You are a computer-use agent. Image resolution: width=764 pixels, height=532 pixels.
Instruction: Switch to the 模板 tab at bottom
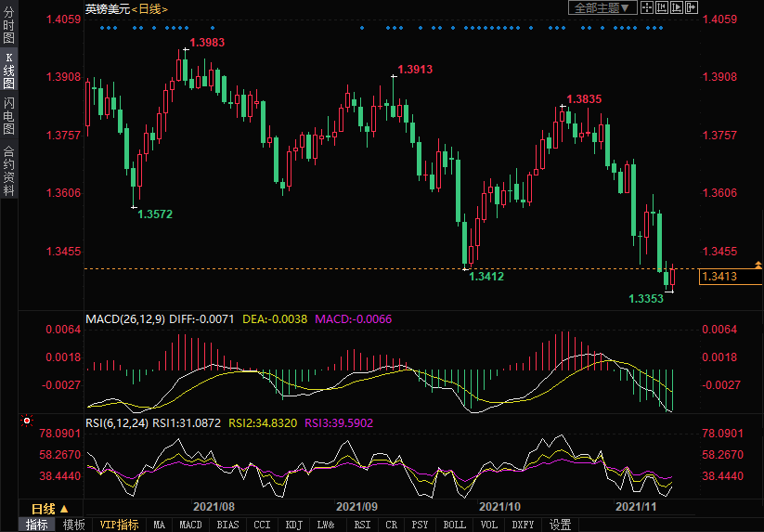click(73, 525)
